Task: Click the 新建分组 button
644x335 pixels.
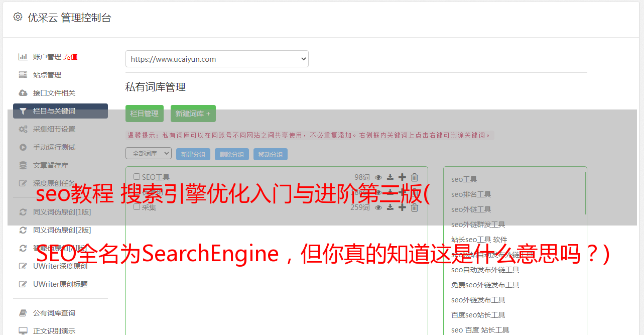Action: point(193,154)
